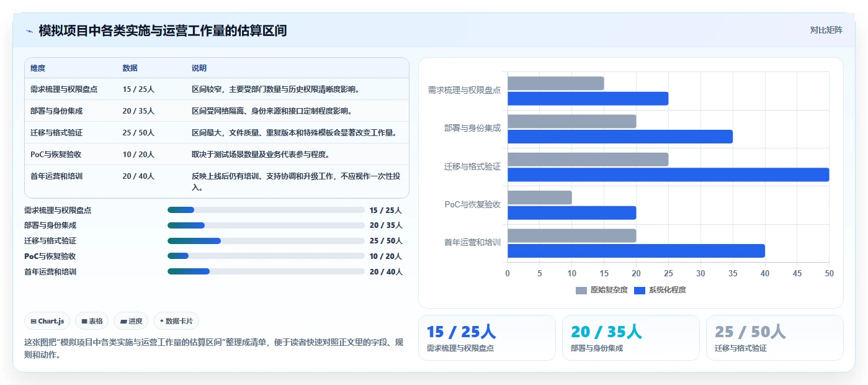The height and width of the screenshot is (385, 868).
Task: Select table cell 首年运营和培训
Action: 56,176
